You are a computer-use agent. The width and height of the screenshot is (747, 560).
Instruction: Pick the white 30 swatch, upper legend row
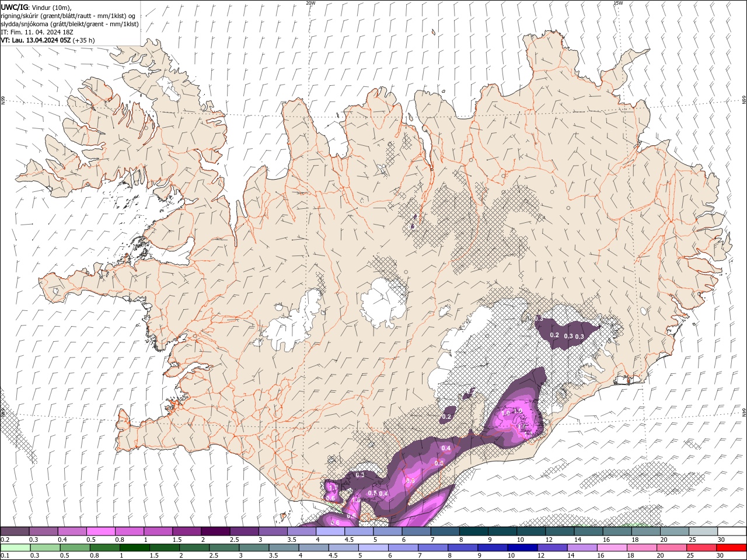(x=732, y=531)
